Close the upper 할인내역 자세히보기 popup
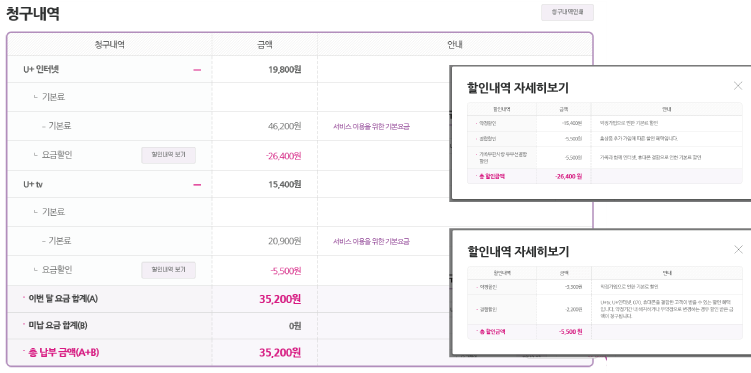Screen dimensions: 751x373 [x=738, y=86]
